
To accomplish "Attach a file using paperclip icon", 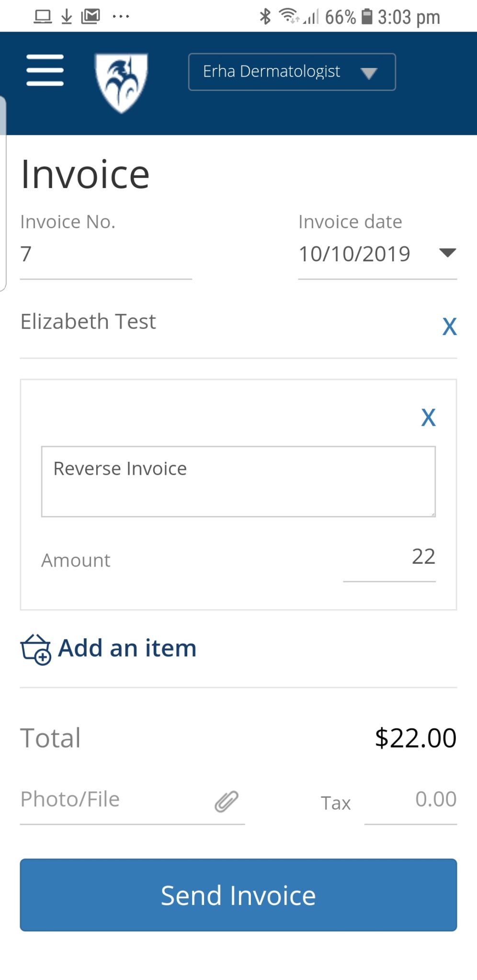I will coord(226,802).
